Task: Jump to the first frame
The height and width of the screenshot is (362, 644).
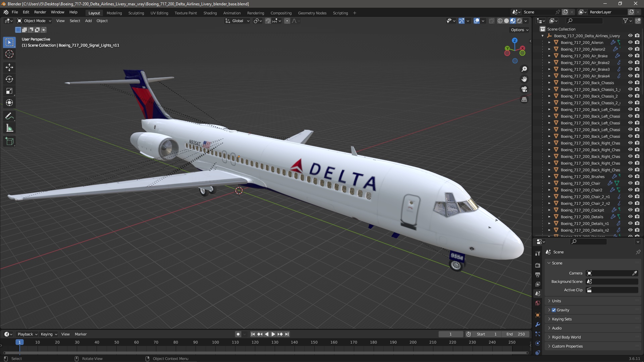Action: [253, 334]
